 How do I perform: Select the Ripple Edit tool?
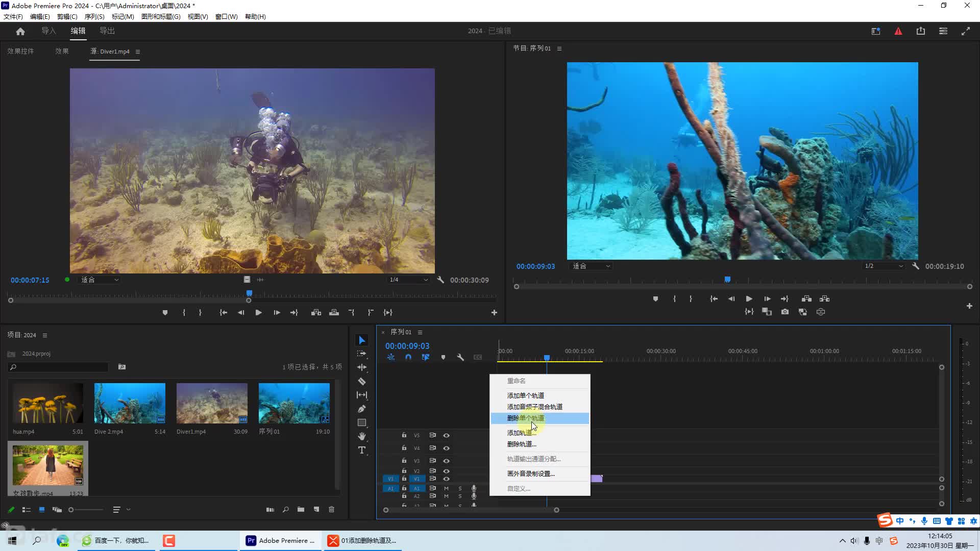[x=362, y=367]
